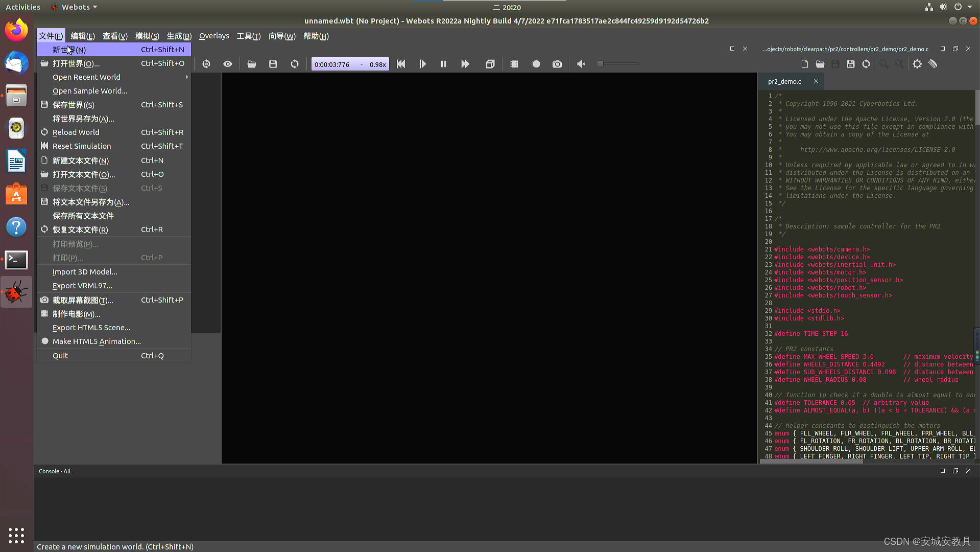This screenshot has width=980, height=552.
Task: Select Save Text File As entry
Action: pos(114,202)
